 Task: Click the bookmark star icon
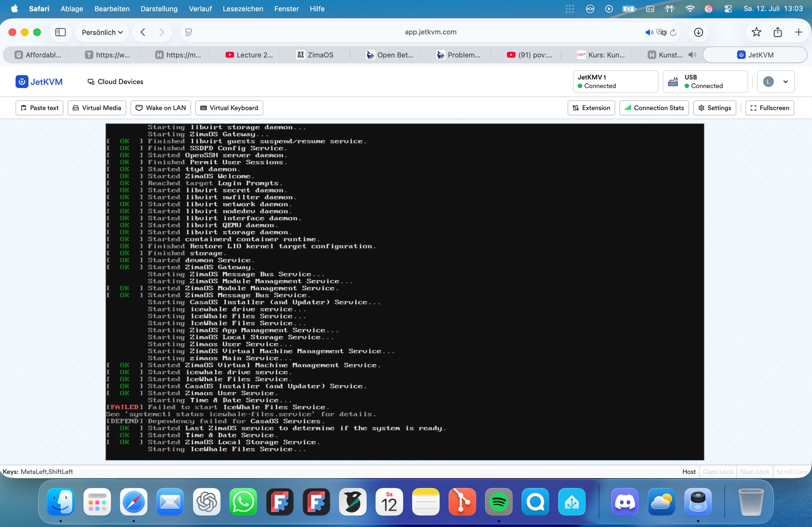coord(756,32)
